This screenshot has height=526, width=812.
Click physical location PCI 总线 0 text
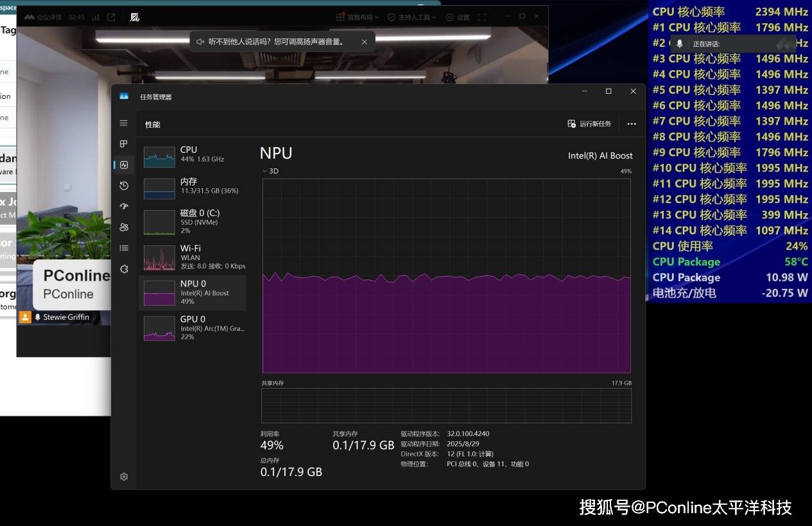488,464
